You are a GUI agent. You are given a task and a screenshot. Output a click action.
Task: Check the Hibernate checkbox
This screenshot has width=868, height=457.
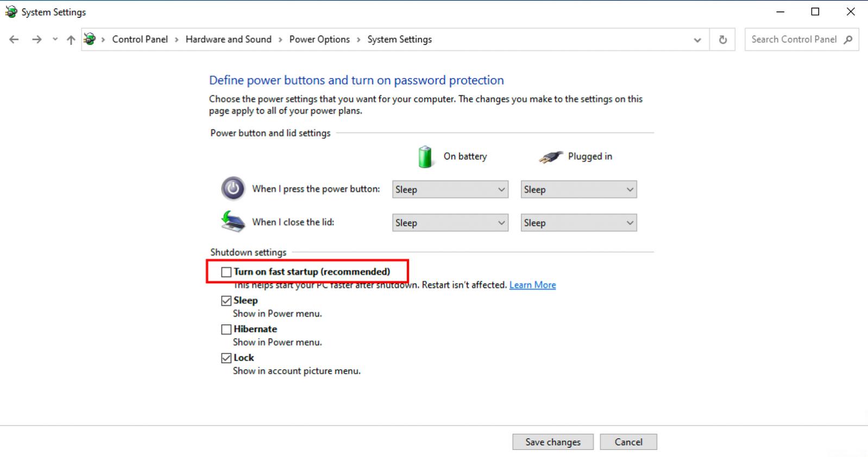pos(227,329)
